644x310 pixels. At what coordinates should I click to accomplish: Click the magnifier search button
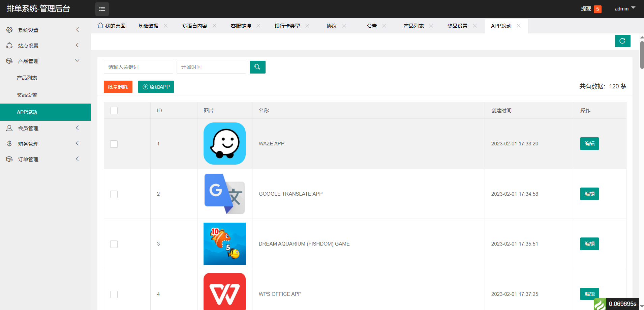click(257, 67)
